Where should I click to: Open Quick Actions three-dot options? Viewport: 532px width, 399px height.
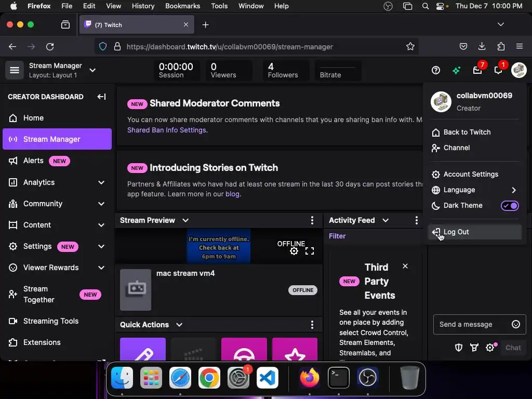pos(312,325)
